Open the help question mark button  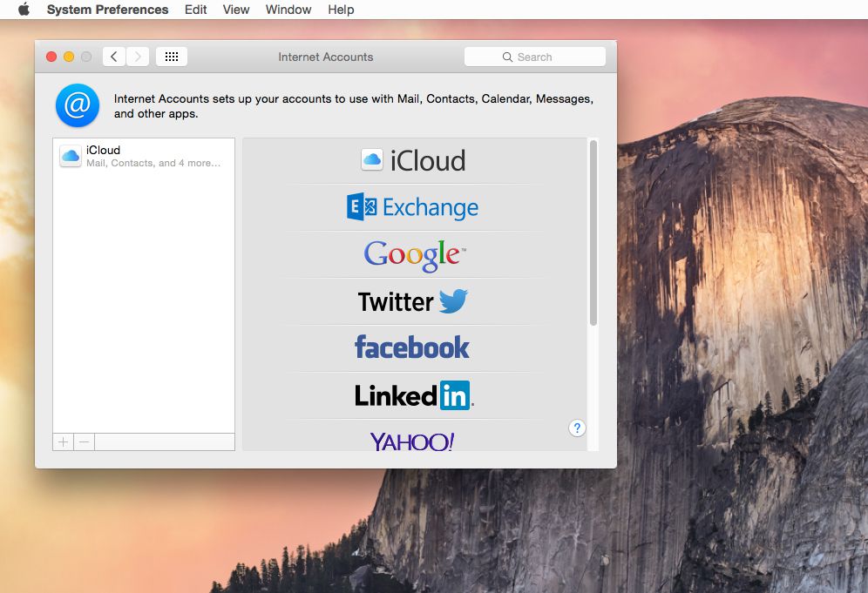(x=577, y=428)
